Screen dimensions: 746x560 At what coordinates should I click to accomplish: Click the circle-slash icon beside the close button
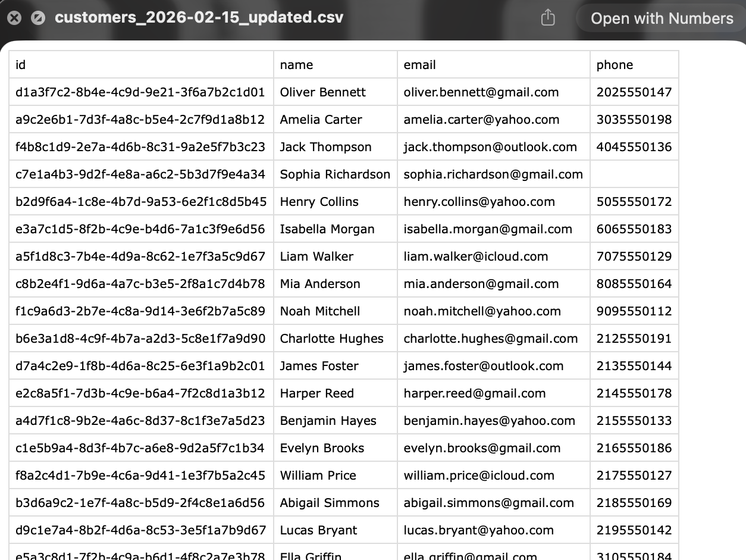click(x=37, y=18)
